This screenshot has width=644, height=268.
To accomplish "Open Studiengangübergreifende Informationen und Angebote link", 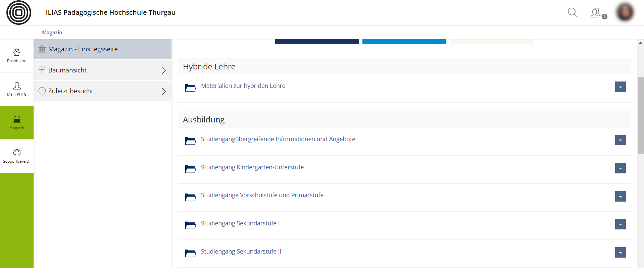I will pyautogui.click(x=278, y=139).
